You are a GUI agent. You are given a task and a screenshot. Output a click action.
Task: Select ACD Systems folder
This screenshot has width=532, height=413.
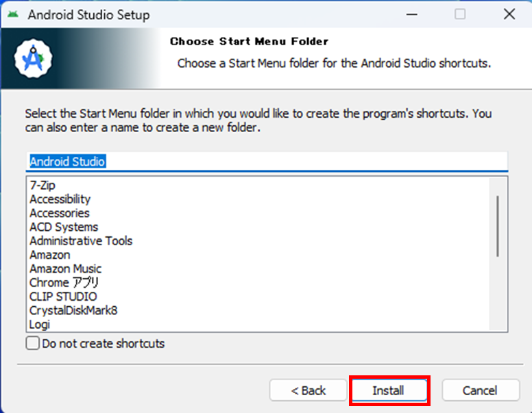coord(64,227)
